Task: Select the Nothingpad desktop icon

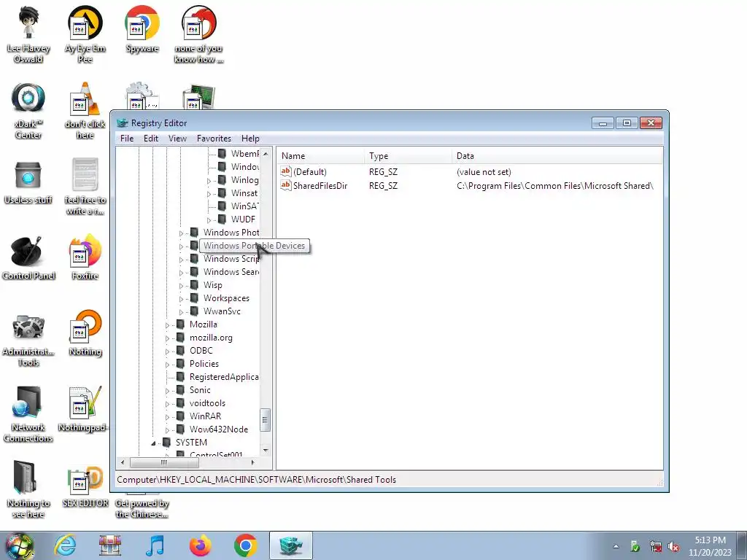Action: [x=85, y=410]
